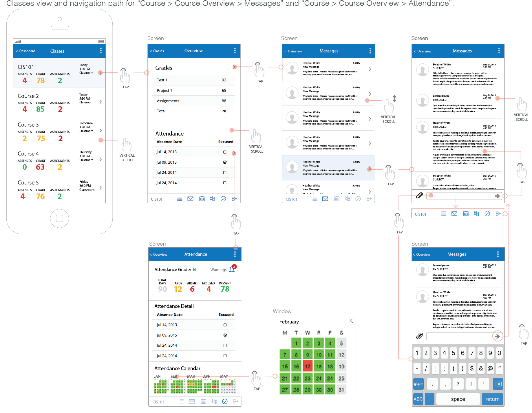Click the paperclip attachment icon beside the message field
Viewport: 532px width, 413px height.
(x=419, y=196)
